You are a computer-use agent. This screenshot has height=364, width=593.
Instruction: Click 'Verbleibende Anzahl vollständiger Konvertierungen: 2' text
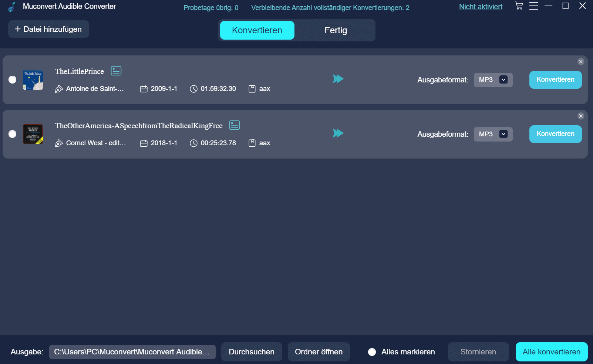pyautogui.click(x=330, y=8)
